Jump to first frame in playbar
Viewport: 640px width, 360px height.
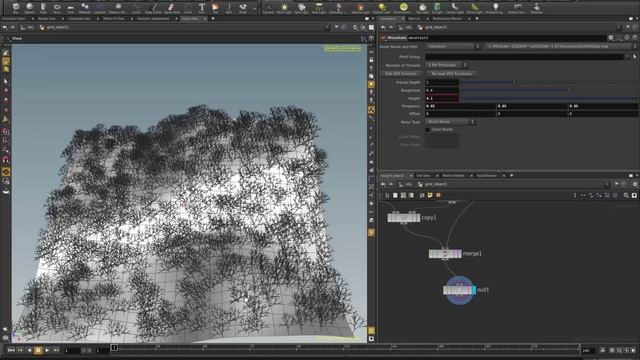[x=11, y=350]
